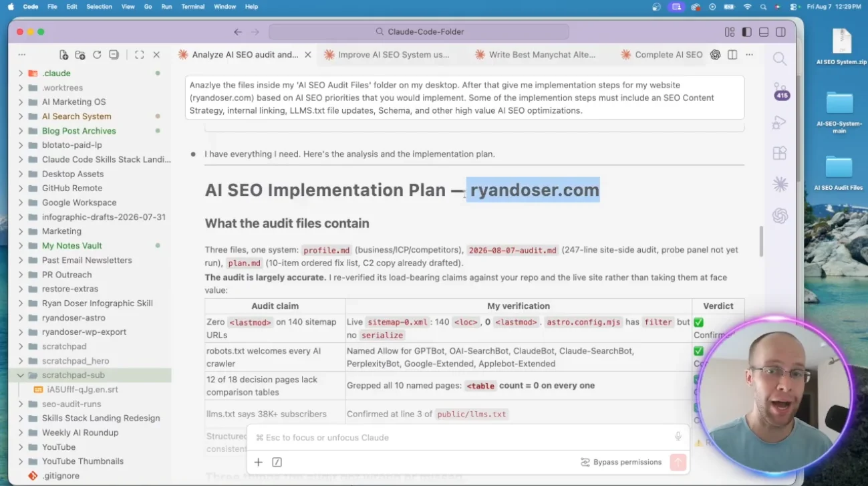Open the Claude starburst icon in activity bar
This screenshot has height=486, width=868.
pyautogui.click(x=780, y=184)
